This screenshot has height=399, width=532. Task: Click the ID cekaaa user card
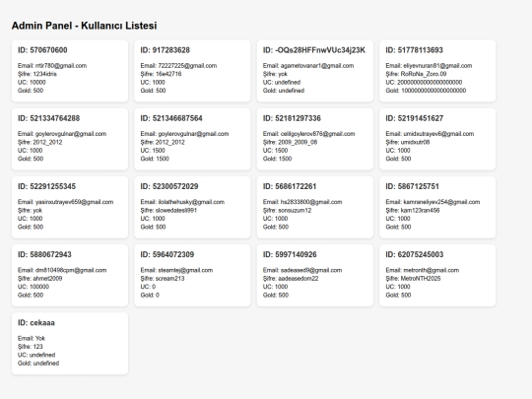click(70, 344)
